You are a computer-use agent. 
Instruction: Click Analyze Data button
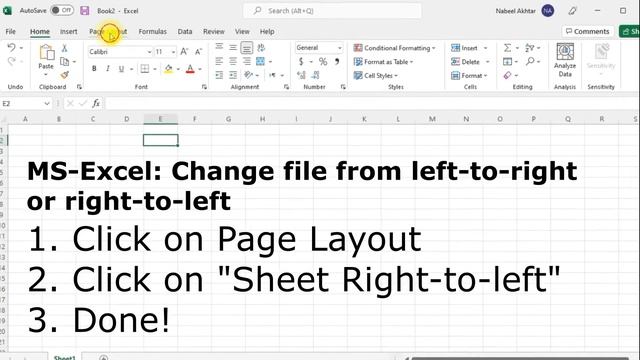click(565, 60)
